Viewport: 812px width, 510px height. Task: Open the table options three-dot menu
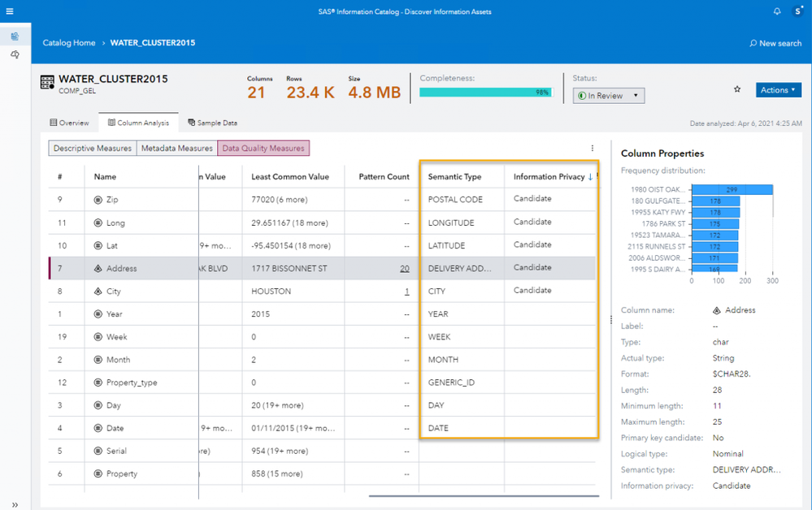click(x=593, y=148)
